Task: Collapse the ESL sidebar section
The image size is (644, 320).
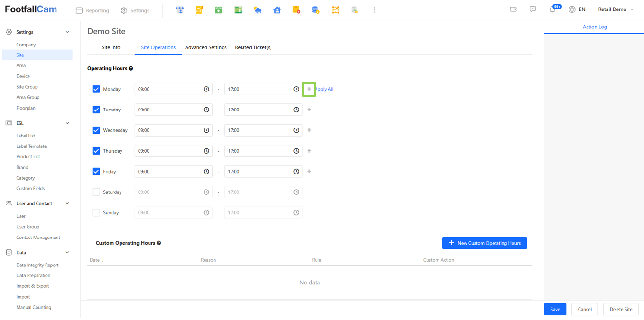Action: 67,123
